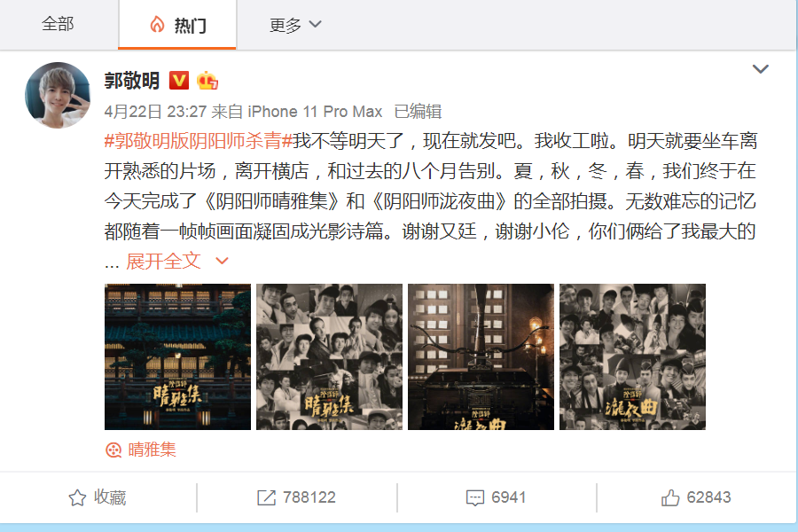Click the star 收藏 favorite icon
Viewport: 798px width, 532px height.
pyautogui.click(x=77, y=497)
